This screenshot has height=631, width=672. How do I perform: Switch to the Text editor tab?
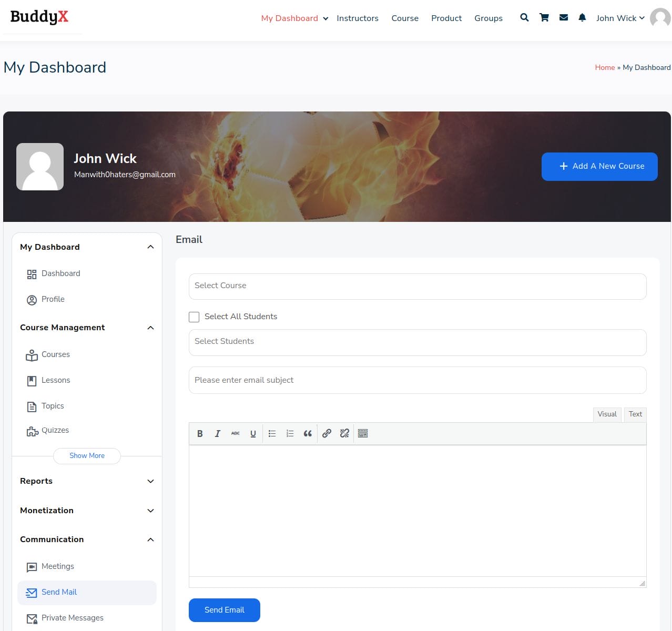[635, 414]
